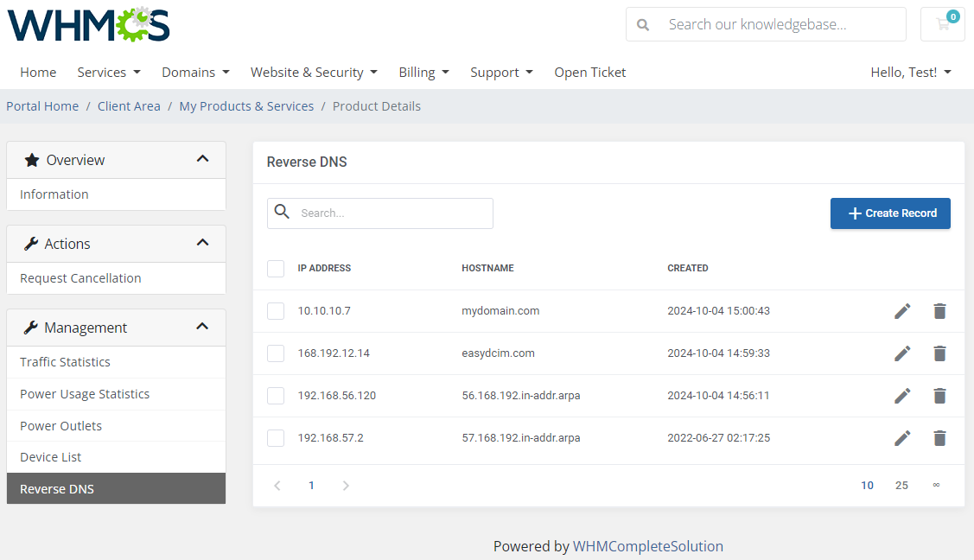Image resolution: width=974 pixels, height=560 pixels.
Task: Collapse the Actions panel
Action: (x=202, y=243)
